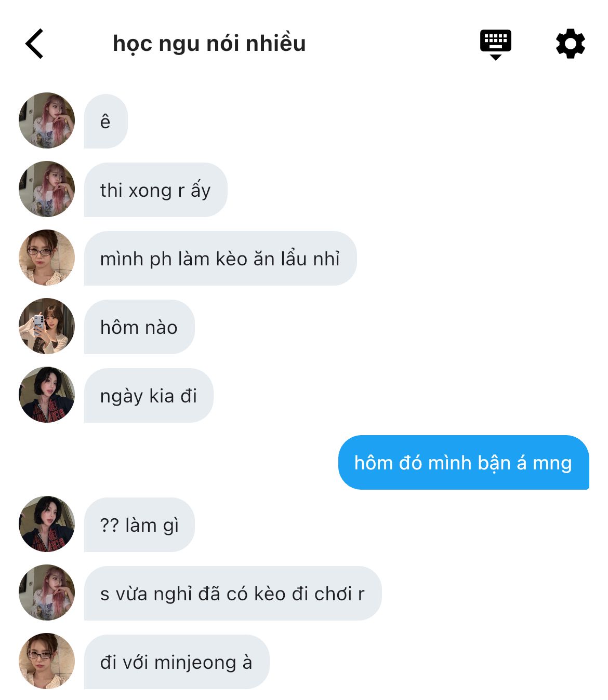The width and height of the screenshot is (608, 700).
Task: Open chat settings gear icon
Action: (570, 44)
